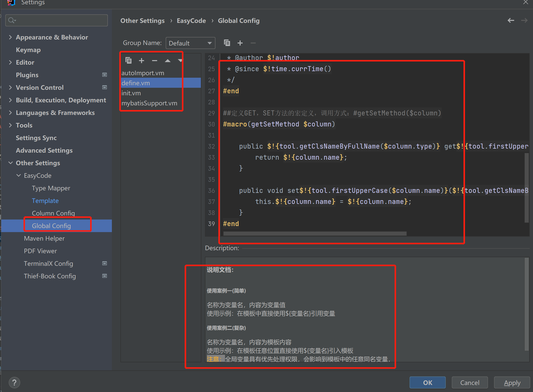Navigate back with the left arrow icon

click(x=511, y=21)
